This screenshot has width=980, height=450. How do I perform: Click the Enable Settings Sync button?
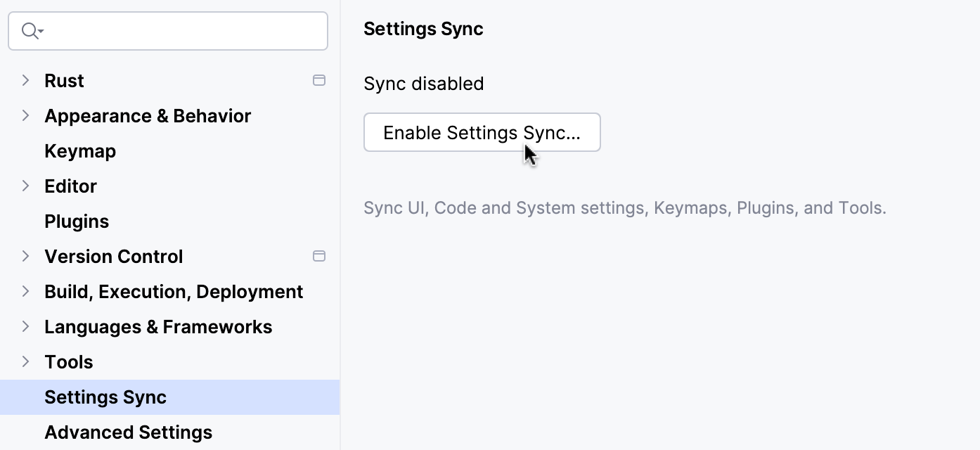[x=482, y=132]
